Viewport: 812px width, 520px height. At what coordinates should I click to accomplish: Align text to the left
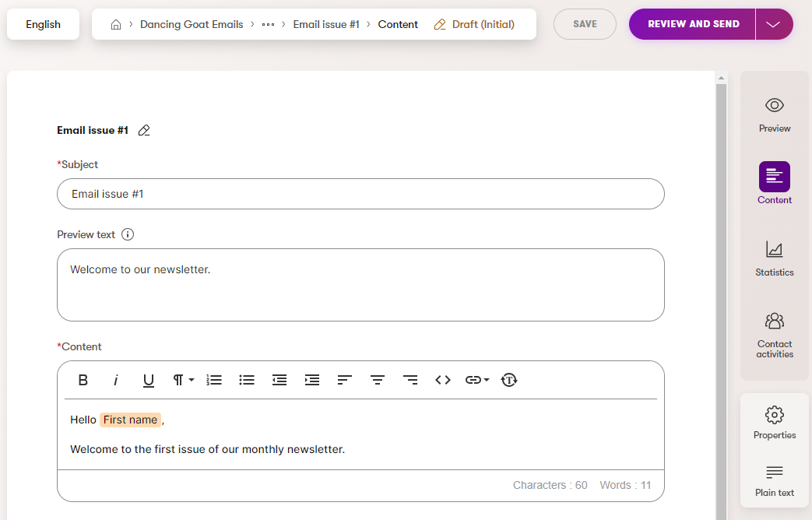[345, 380]
